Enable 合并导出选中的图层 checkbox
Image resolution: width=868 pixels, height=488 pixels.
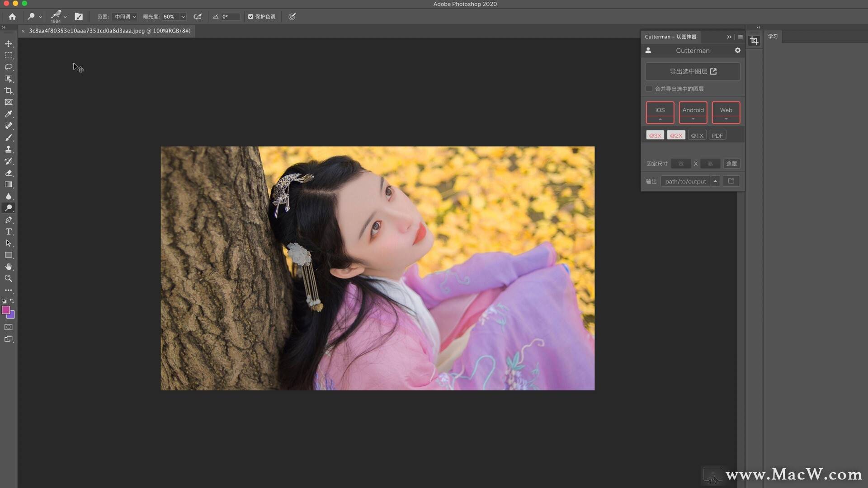point(649,89)
